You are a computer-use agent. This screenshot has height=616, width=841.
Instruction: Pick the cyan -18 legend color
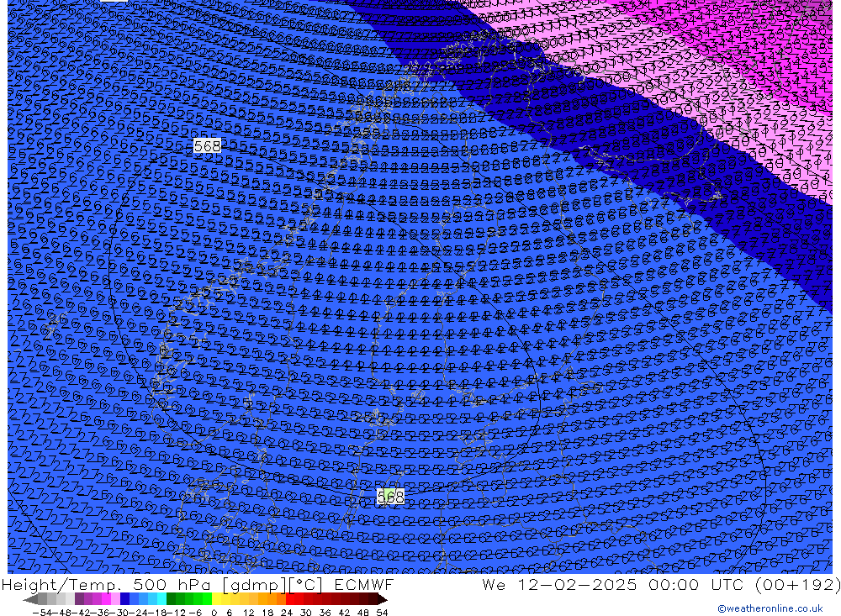[x=161, y=599]
